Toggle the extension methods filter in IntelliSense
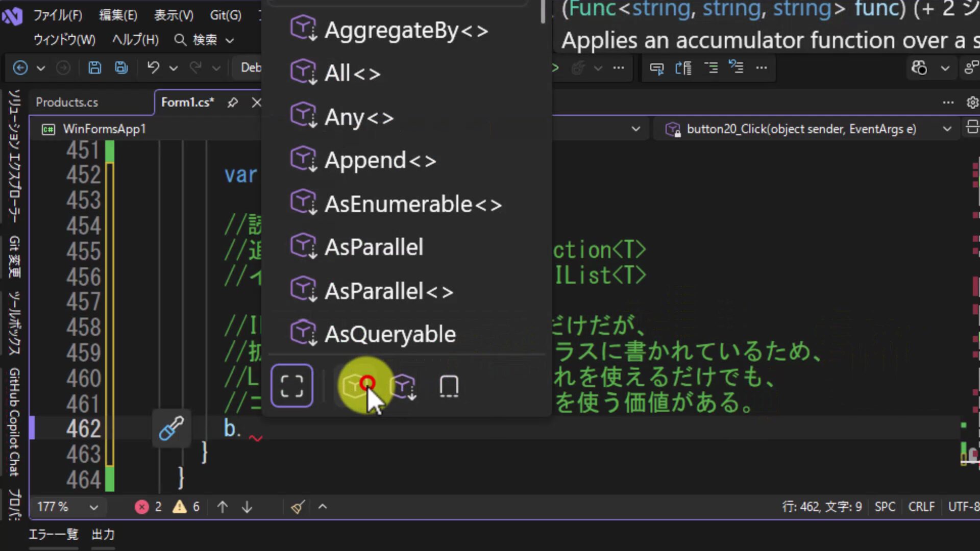The width and height of the screenshot is (980, 551). click(x=404, y=387)
